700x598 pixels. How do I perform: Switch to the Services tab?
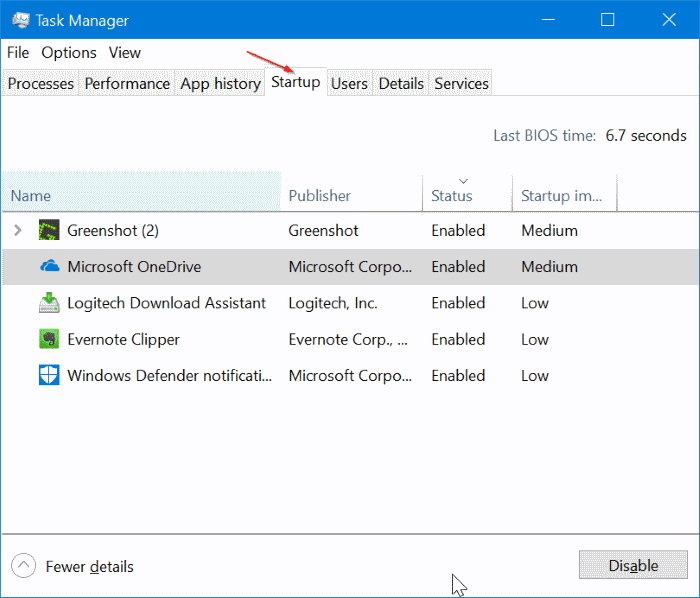(462, 83)
